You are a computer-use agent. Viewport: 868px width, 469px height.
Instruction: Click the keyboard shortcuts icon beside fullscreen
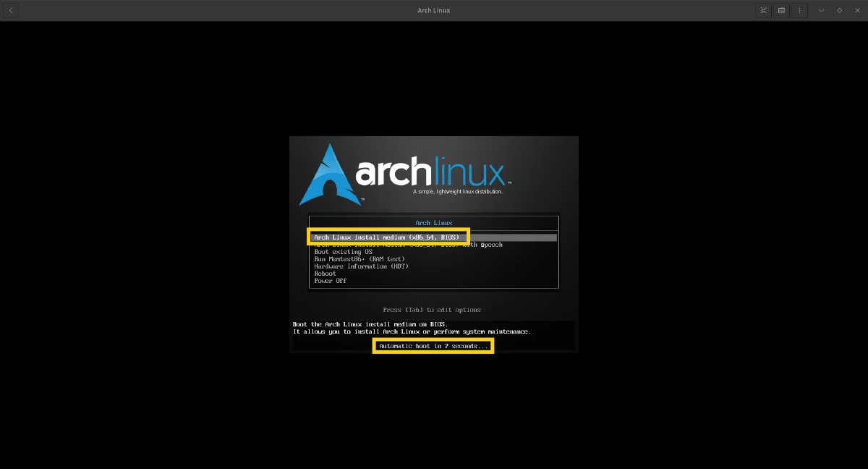[x=781, y=10]
